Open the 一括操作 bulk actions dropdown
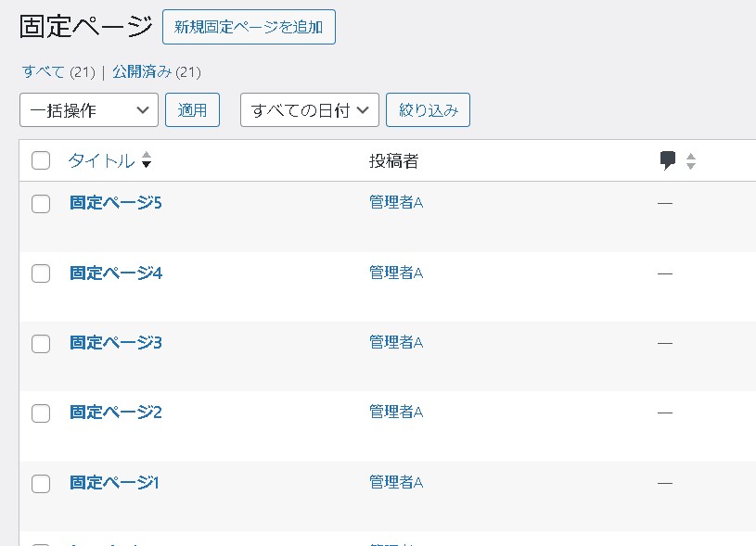 click(89, 110)
